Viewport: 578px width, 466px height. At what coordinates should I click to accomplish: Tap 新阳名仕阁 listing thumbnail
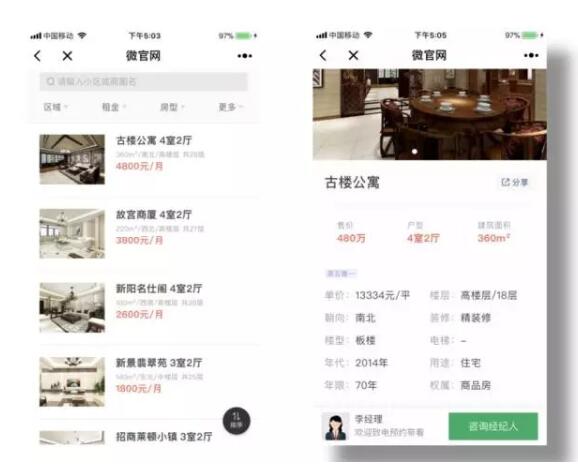(72, 307)
